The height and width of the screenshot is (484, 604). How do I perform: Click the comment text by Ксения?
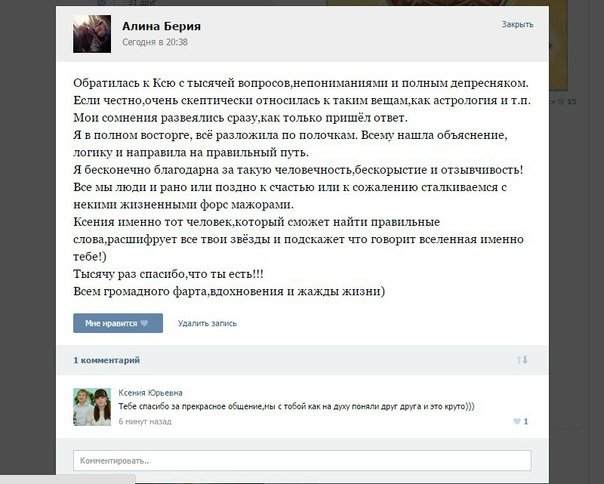click(296, 406)
